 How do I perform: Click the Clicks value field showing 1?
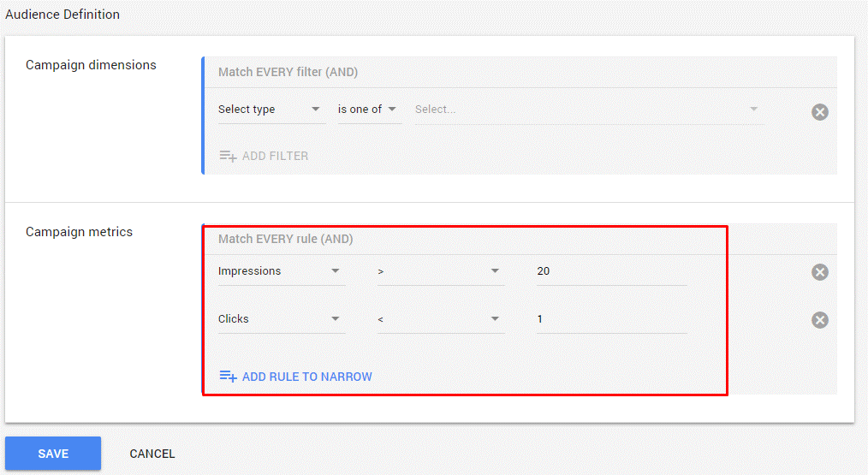coord(611,319)
